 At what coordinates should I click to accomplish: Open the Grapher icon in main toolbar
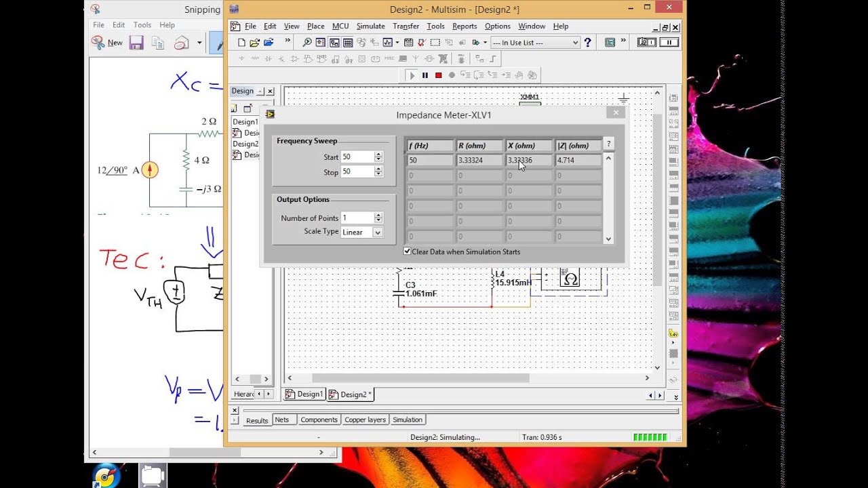(x=388, y=43)
